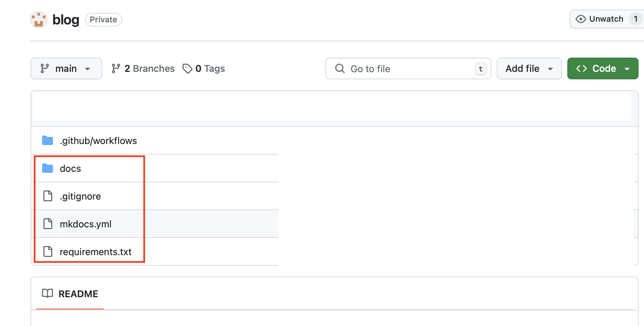Toggle Unwatch for this repository
This screenshot has width=644, height=326.
(600, 19)
